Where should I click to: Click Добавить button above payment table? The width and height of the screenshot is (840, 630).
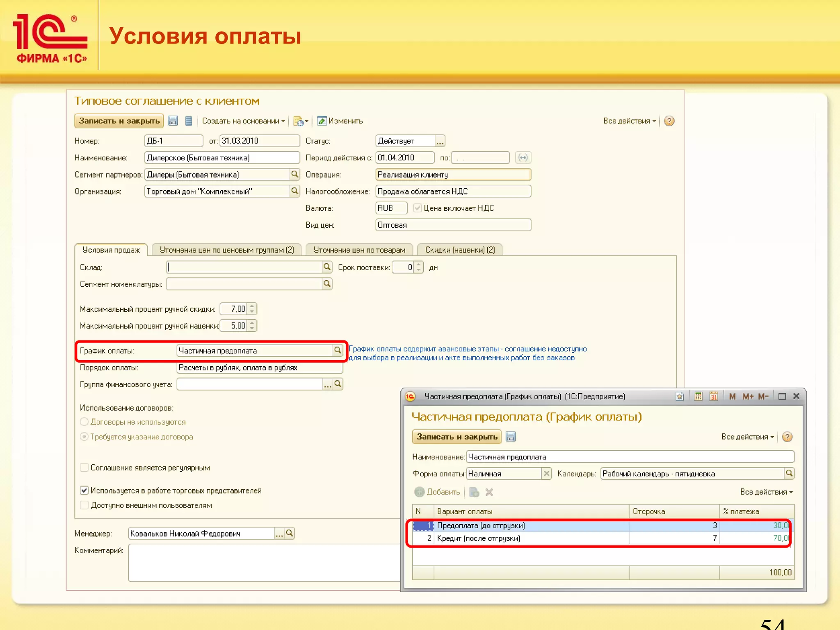437,492
